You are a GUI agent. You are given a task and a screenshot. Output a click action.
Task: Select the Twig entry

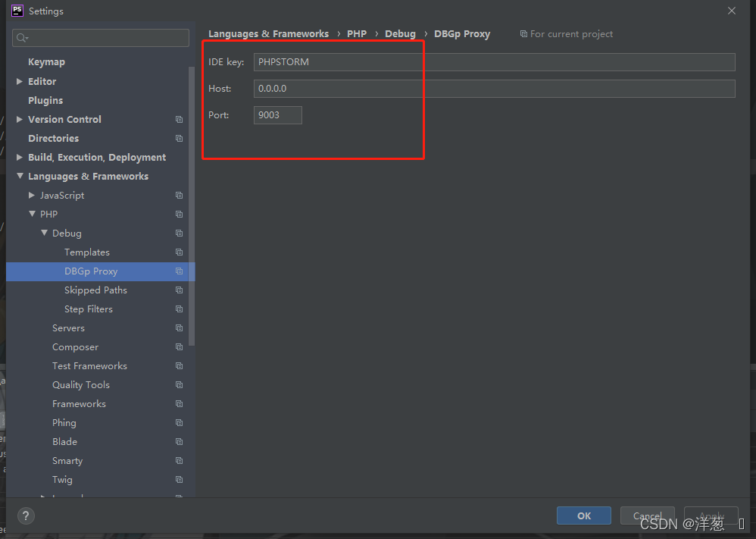point(62,480)
